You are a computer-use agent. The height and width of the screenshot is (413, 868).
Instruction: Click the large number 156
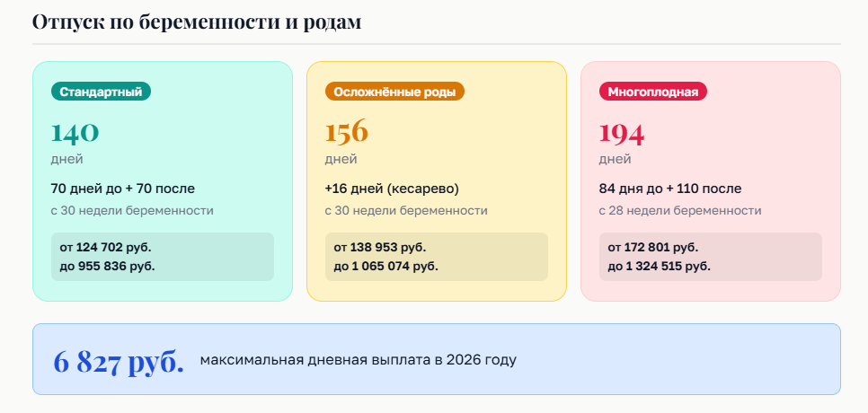coord(347,133)
